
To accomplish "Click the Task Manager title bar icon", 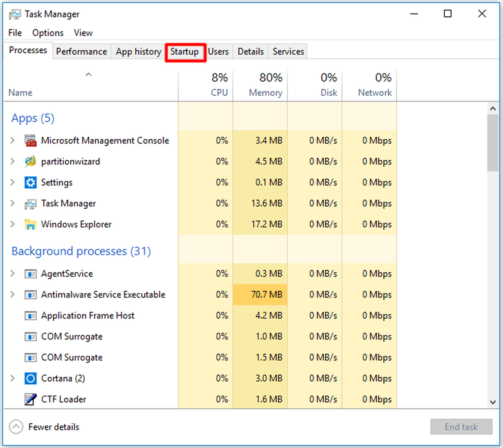I will click(x=15, y=14).
